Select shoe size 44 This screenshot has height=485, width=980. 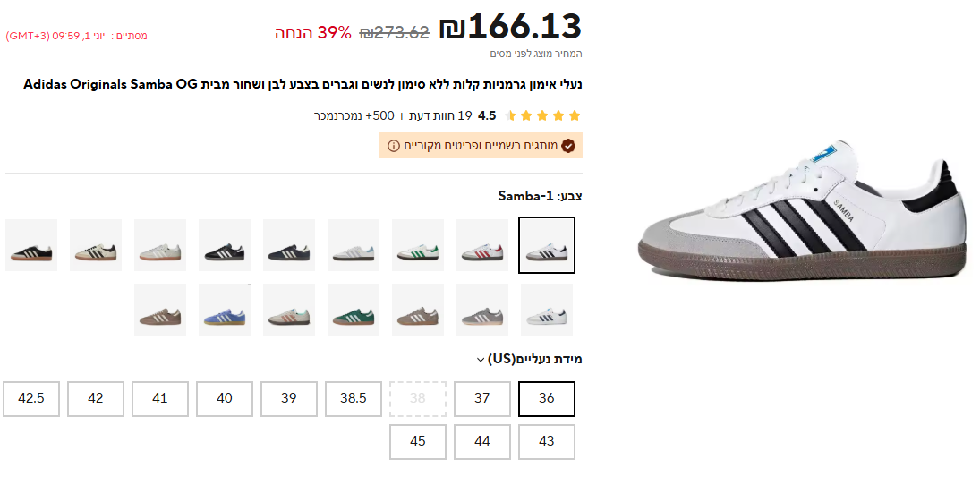[482, 442]
